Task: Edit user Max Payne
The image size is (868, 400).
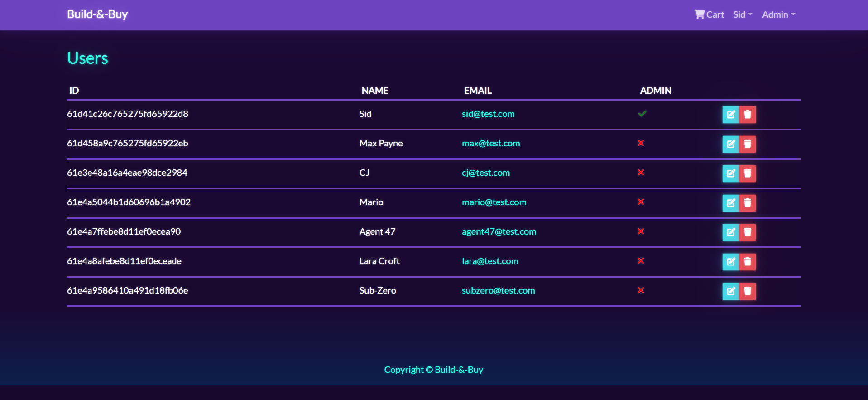Action: point(730,144)
